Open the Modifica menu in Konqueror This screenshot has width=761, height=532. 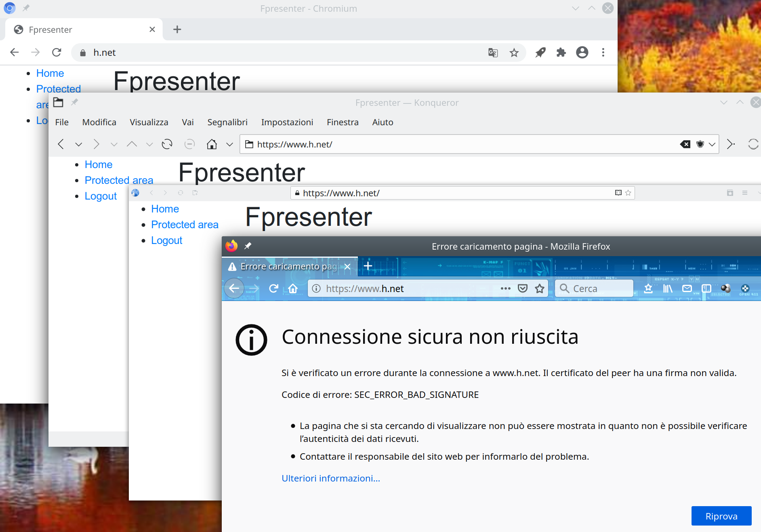click(99, 122)
